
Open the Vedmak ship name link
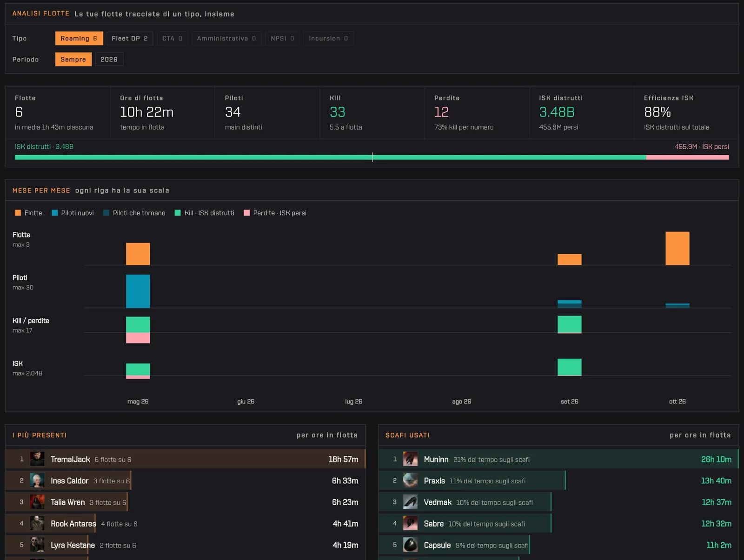pos(438,502)
